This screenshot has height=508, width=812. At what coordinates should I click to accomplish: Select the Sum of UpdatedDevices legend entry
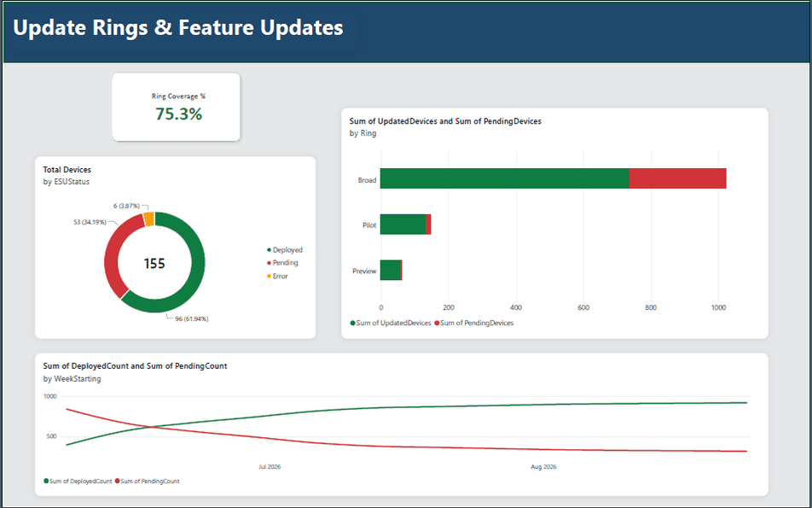pos(391,323)
